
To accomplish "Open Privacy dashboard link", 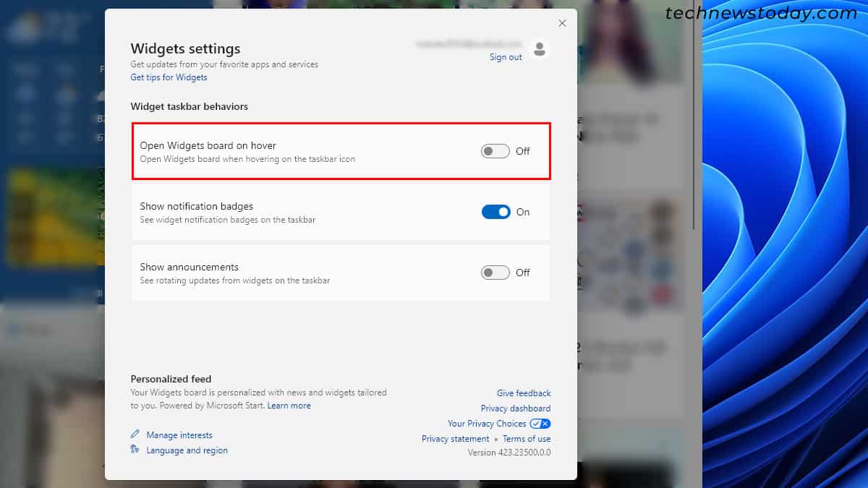I will 516,408.
